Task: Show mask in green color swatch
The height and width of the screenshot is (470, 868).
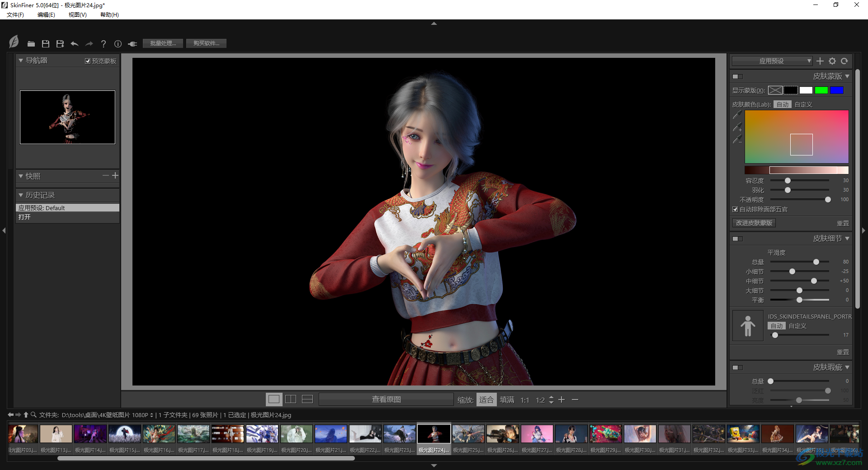Action: click(x=821, y=90)
